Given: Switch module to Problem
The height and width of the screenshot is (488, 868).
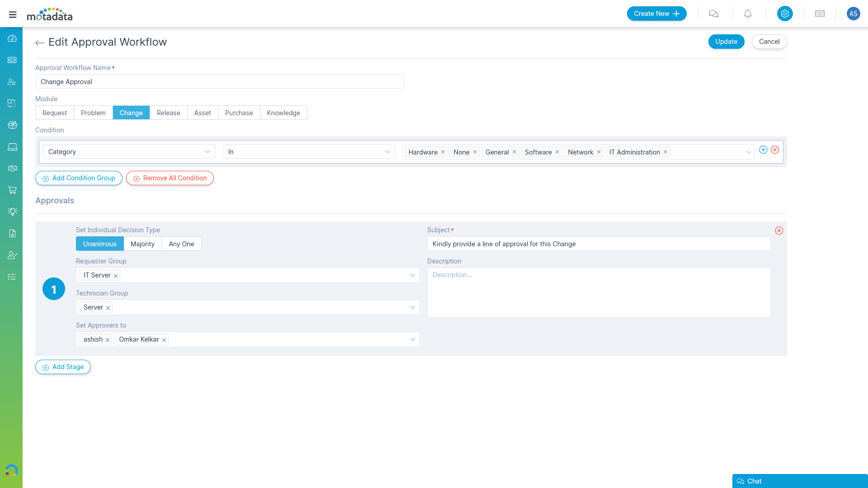Looking at the screenshot, I should click(93, 113).
